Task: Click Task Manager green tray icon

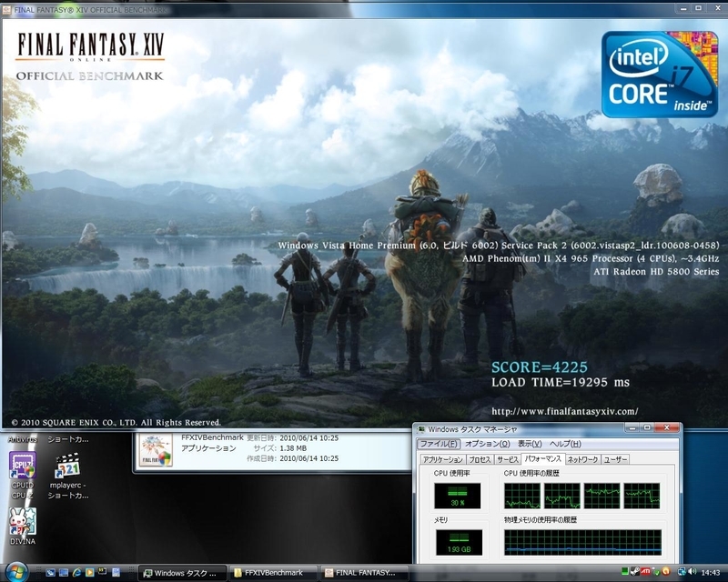Action: click(x=625, y=571)
